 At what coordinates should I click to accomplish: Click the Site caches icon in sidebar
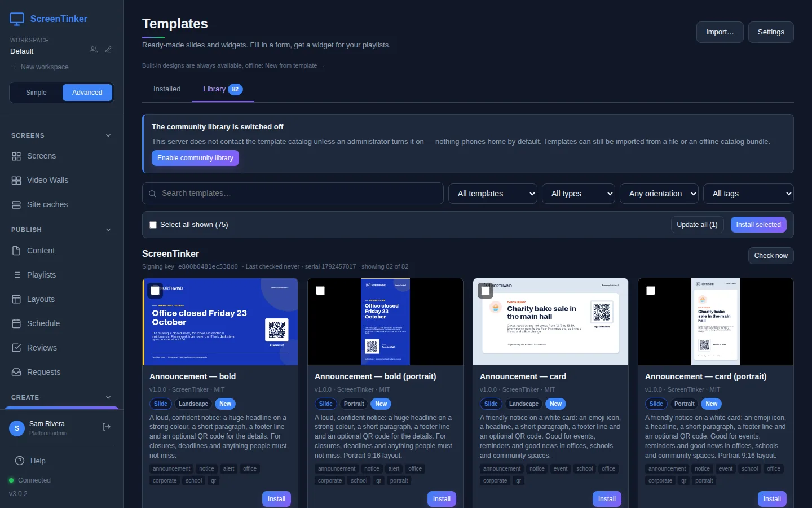[x=16, y=205]
